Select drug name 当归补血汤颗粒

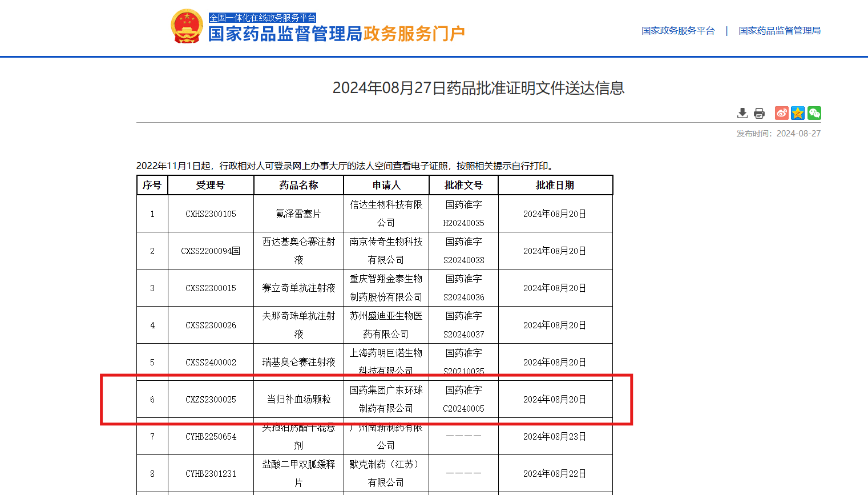coord(298,400)
